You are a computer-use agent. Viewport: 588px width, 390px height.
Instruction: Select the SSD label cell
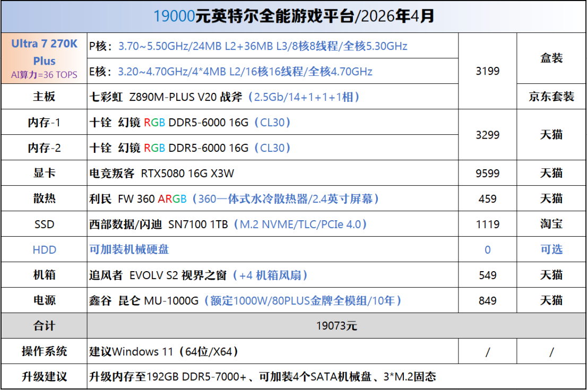[44, 224]
